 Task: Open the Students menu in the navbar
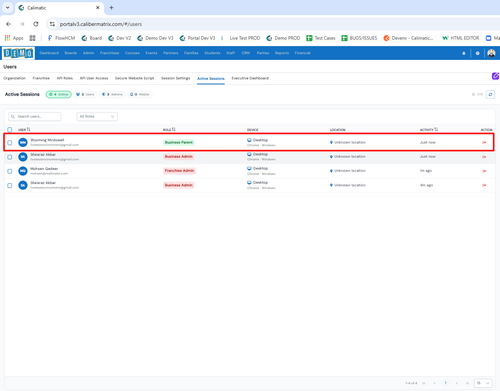pos(212,53)
